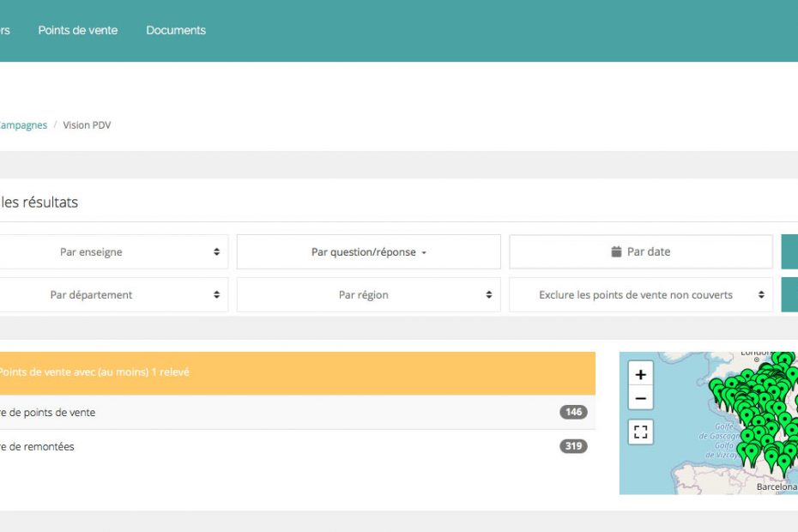The height and width of the screenshot is (532, 798).
Task: Zoom in on the map
Action: (640, 375)
